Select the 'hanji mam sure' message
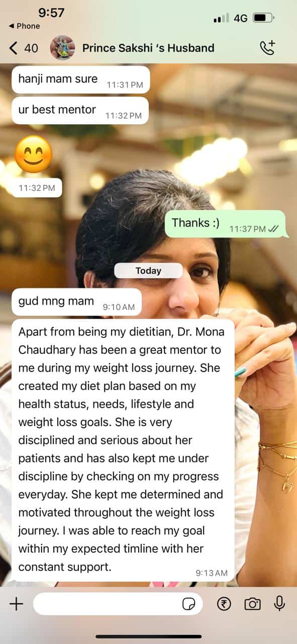 pos(81,79)
